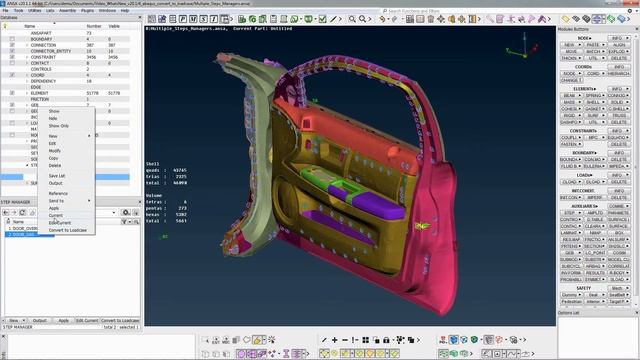The image size is (640, 360).
Task: Click the ANSAPART row in database list
Action: 65,33
